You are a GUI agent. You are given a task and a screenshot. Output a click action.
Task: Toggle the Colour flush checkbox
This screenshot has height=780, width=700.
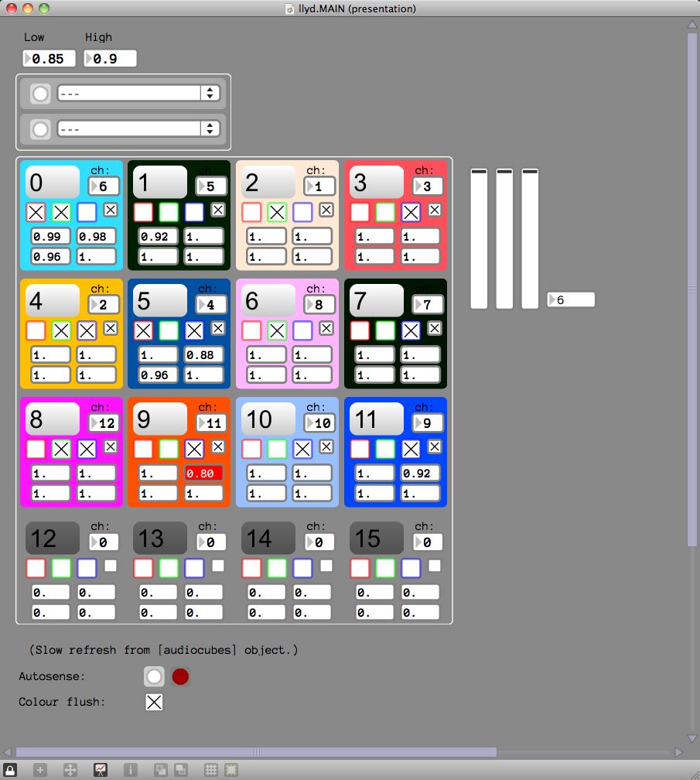coord(155,702)
